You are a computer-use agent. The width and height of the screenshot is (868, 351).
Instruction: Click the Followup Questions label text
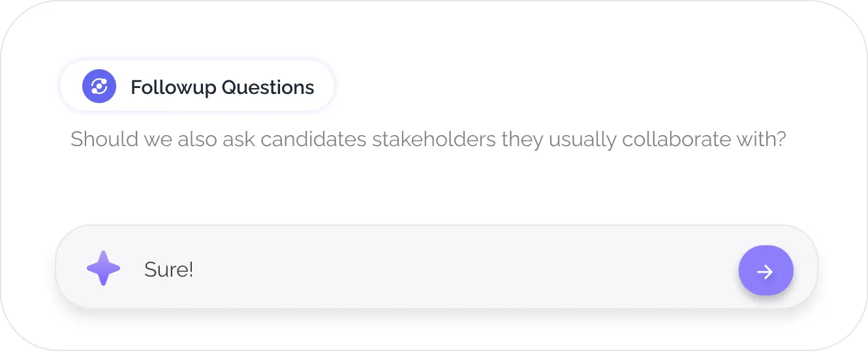[222, 87]
